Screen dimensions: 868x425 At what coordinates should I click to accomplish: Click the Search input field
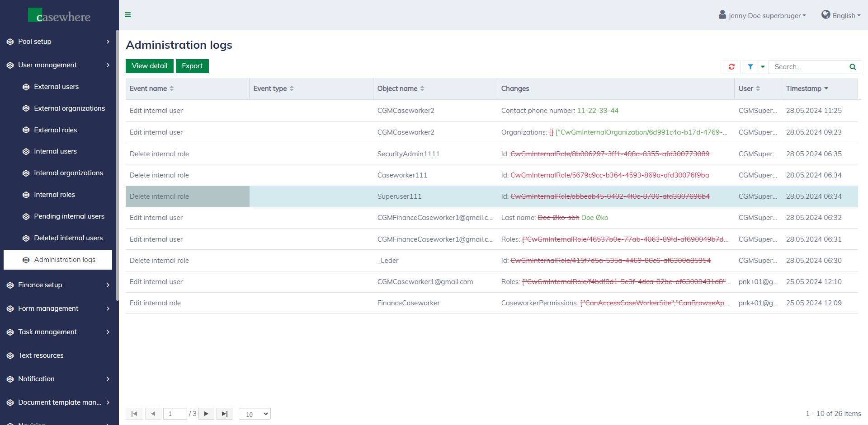coord(807,67)
